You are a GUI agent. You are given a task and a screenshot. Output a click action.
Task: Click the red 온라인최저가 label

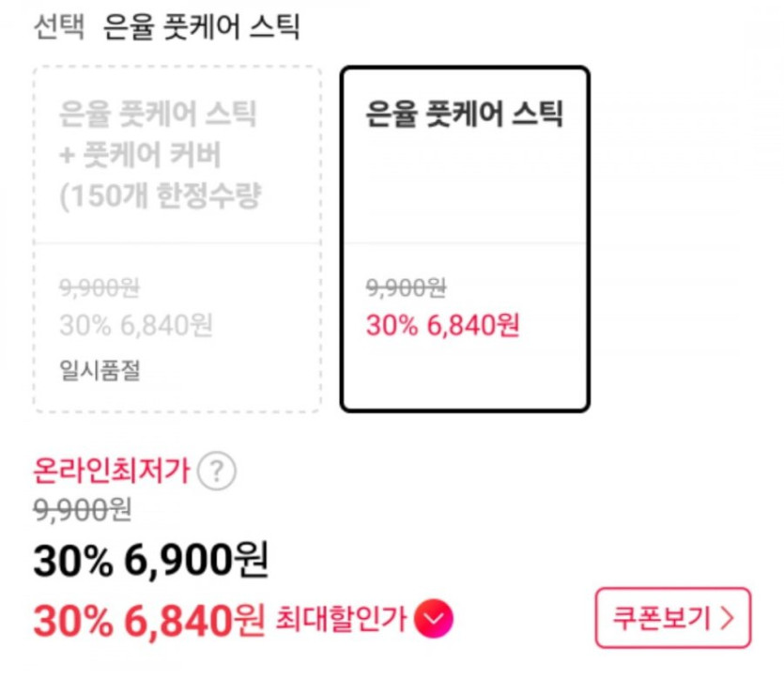pos(112,470)
